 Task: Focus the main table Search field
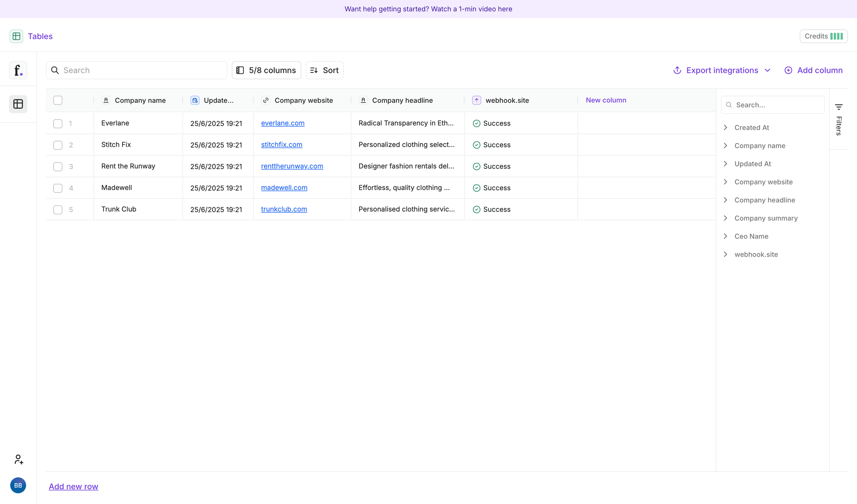(x=136, y=70)
